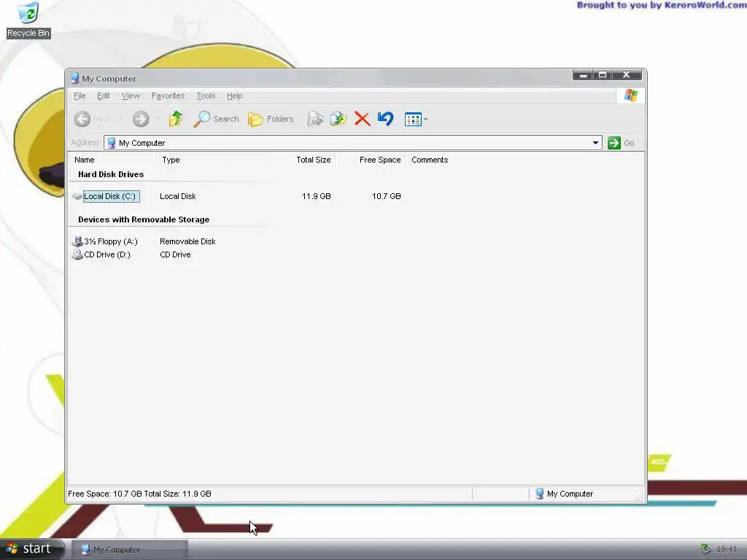Close the My Computer window

click(627, 75)
